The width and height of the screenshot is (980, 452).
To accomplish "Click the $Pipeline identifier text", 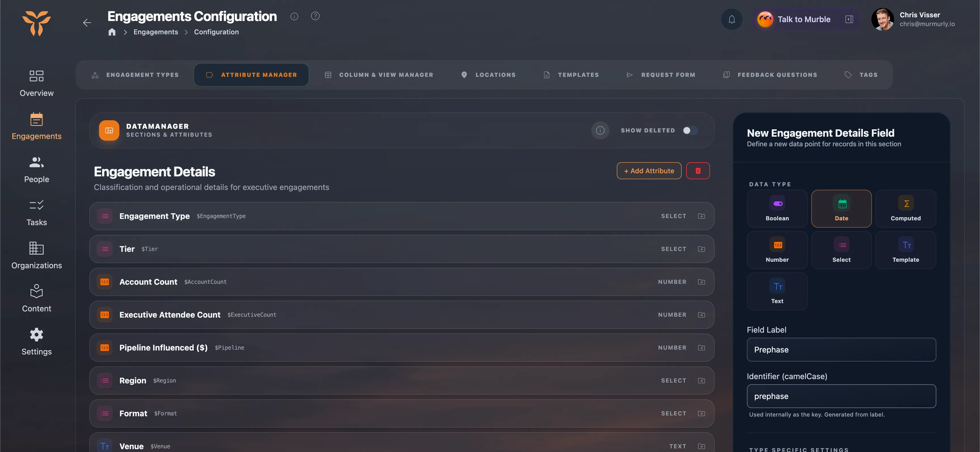I will point(229,348).
